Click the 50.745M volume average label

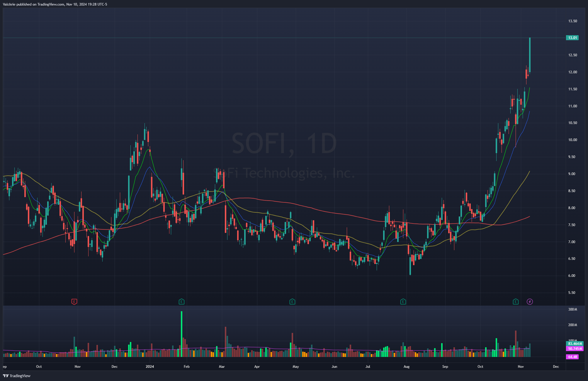pos(575,349)
